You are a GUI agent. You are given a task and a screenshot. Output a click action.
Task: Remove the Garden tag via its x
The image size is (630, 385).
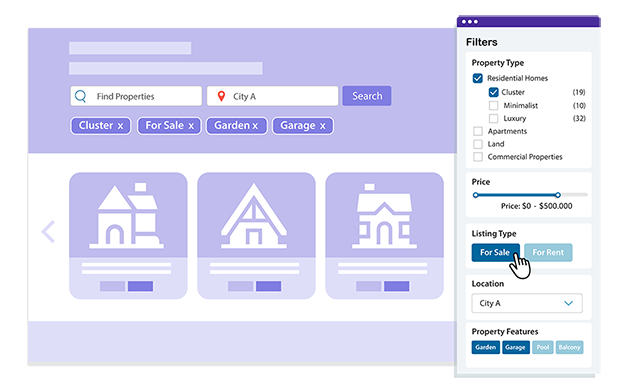255,126
